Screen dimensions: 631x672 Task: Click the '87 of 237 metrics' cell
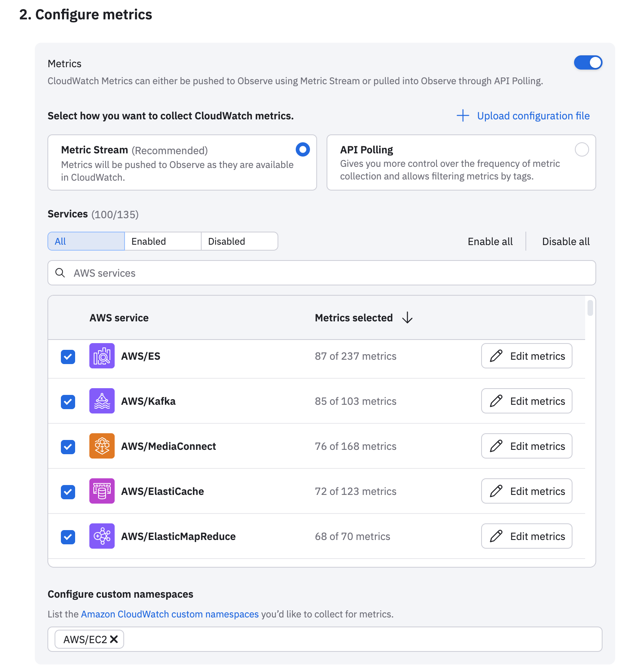(x=355, y=356)
